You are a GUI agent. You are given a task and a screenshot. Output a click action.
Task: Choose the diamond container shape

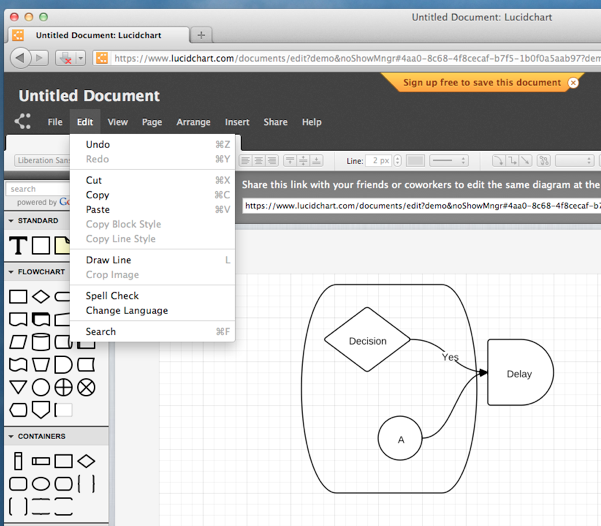(86, 461)
